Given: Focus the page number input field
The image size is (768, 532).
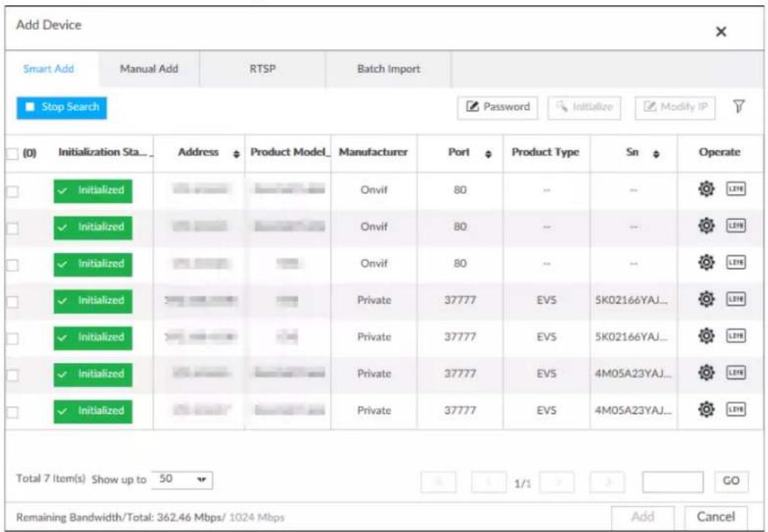Looking at the screenshot, I should click(x=673, y=481).
